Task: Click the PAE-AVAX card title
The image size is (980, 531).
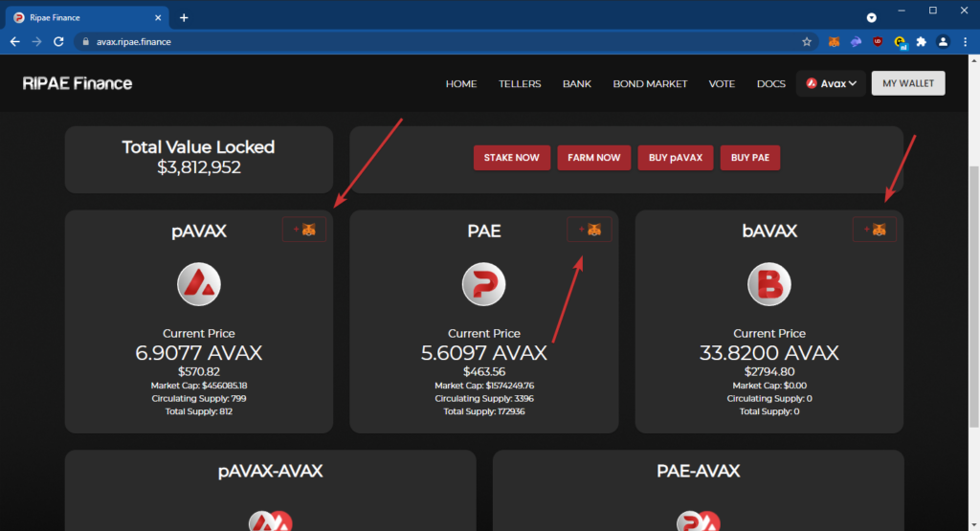Action: pos(698,471)
